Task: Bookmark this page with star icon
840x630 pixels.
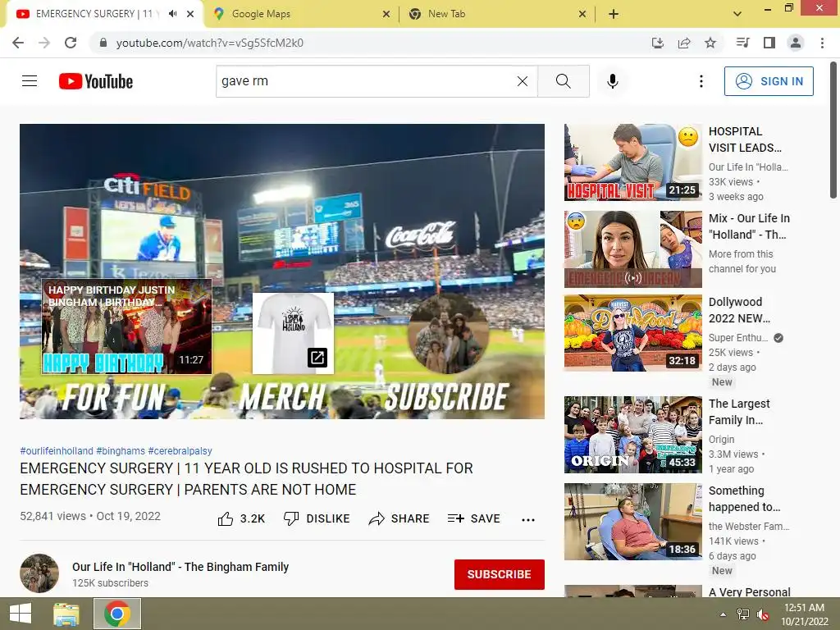Action: point(710,43)
